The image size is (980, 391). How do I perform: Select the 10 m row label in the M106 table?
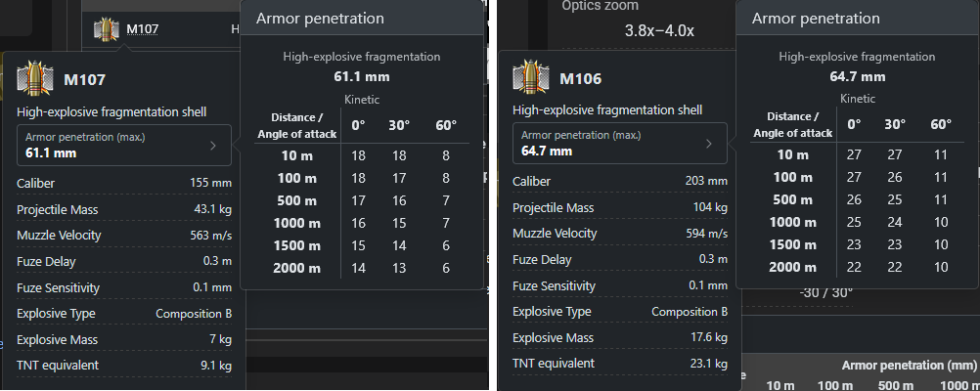(x=792, y=154)
